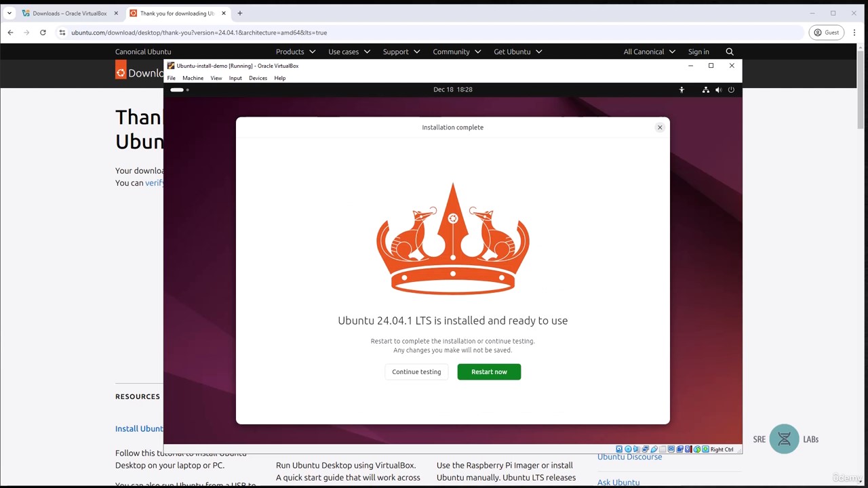This screenshot has height=488, width=868.
Task: Click the green Restart now button
Action: click(489, 371)
